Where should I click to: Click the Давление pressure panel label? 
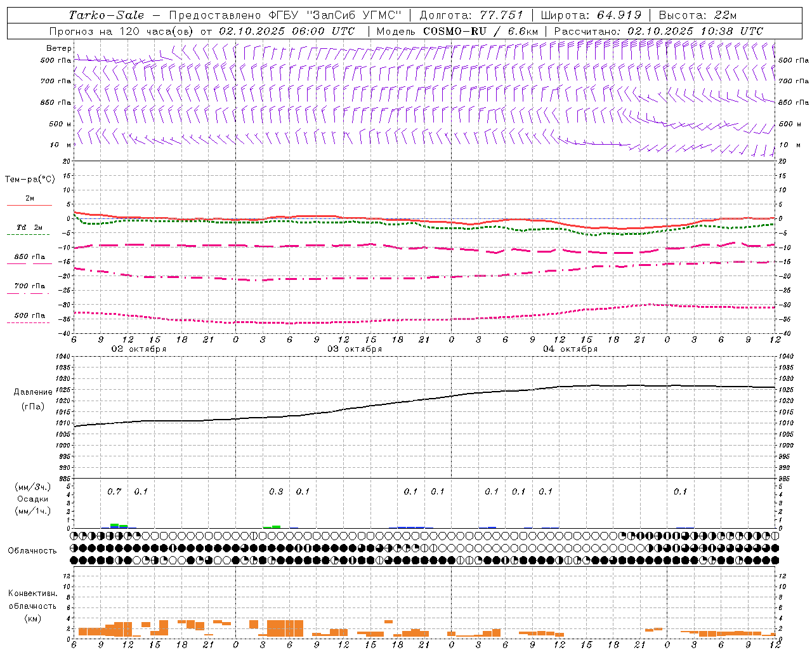pos(32,392)
